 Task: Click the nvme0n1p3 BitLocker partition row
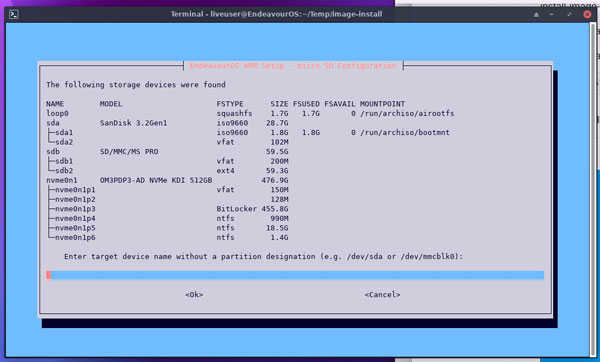tap(167, 209)
